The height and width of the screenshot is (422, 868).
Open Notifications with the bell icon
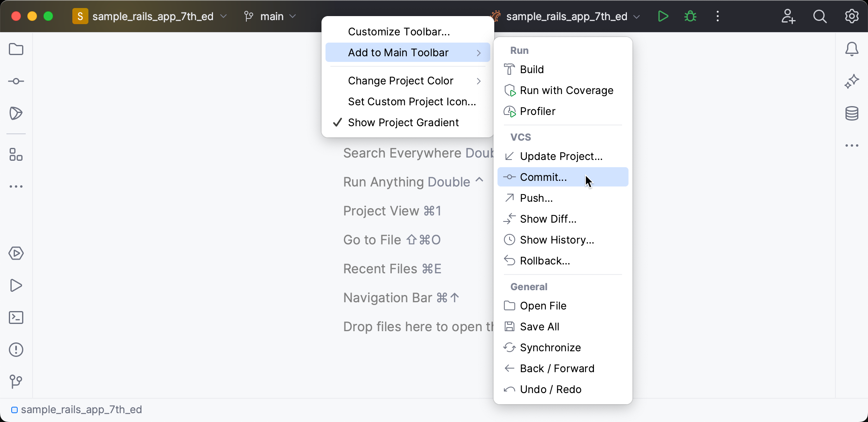click(x=852, y=49)
